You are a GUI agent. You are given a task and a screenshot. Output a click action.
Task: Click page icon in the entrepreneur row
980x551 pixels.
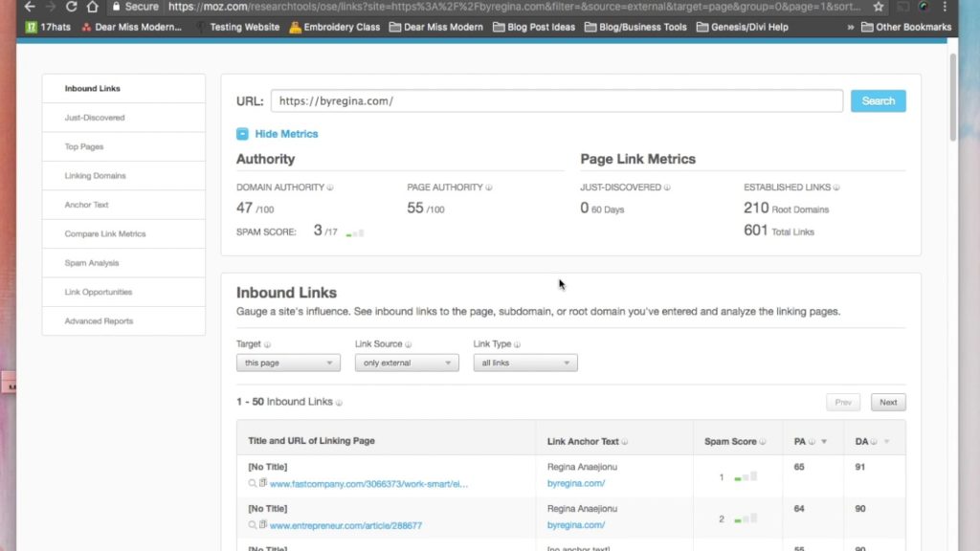pyautogui.click(x=263, y=525)
